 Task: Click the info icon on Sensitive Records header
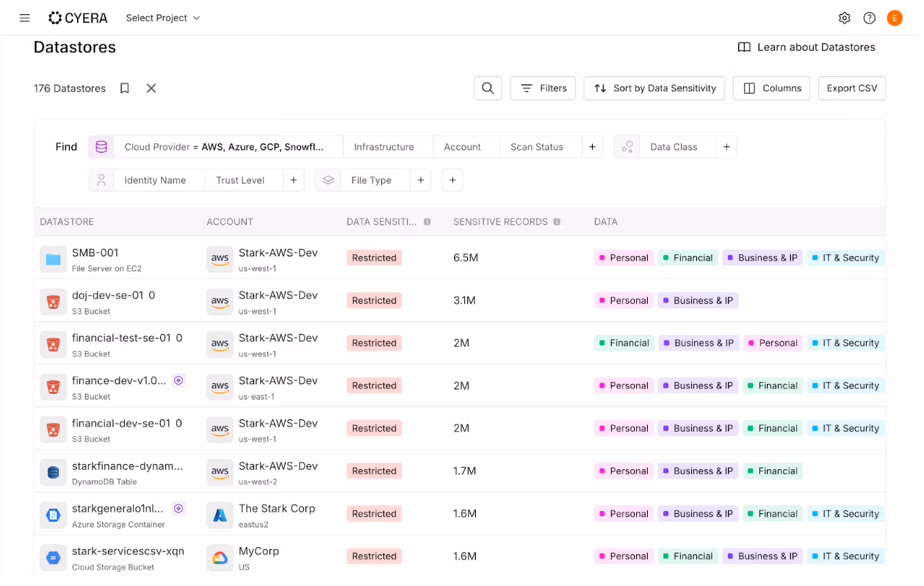click(557, 222)
